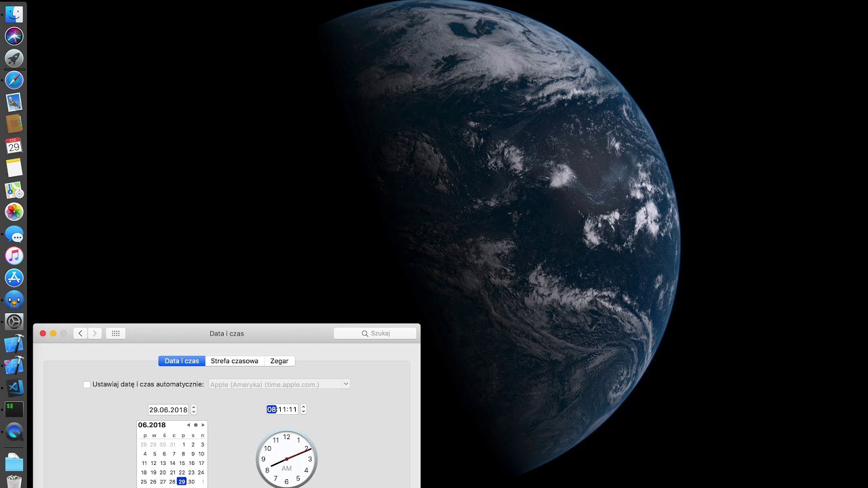Viewport: 868px width, 488px height.
Task: Open Tweetbot blue bird icon
Action: pyautogui.click(x=14, y=300)
